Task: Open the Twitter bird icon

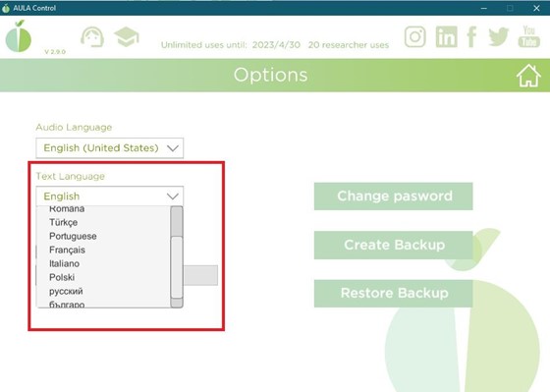Action: 499,36
